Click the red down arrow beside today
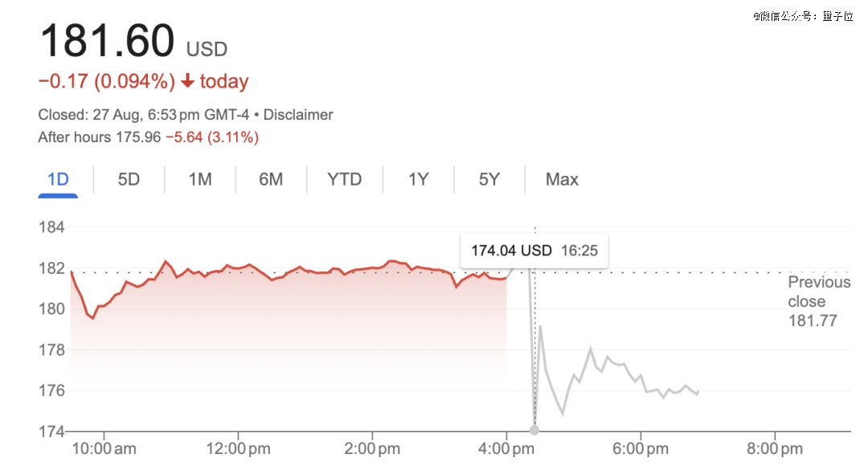 (187, 82)
